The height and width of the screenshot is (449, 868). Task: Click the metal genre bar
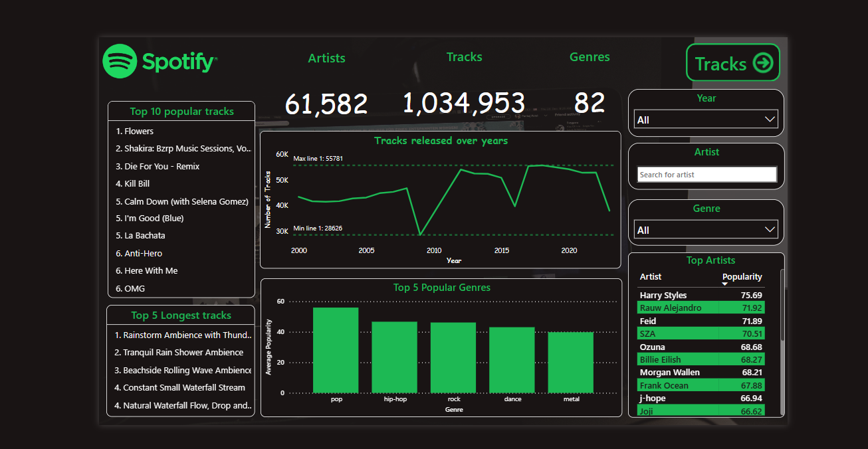pos(571,363)
